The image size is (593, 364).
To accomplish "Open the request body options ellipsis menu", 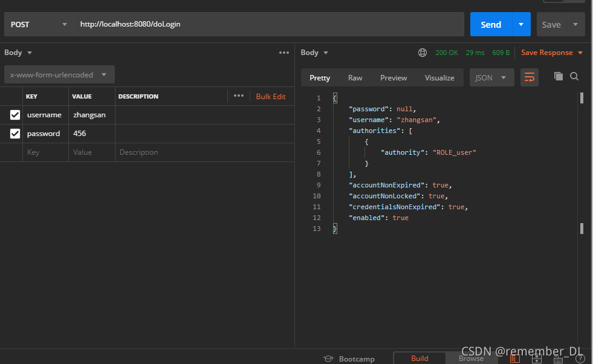I will [x=284, y=53].
